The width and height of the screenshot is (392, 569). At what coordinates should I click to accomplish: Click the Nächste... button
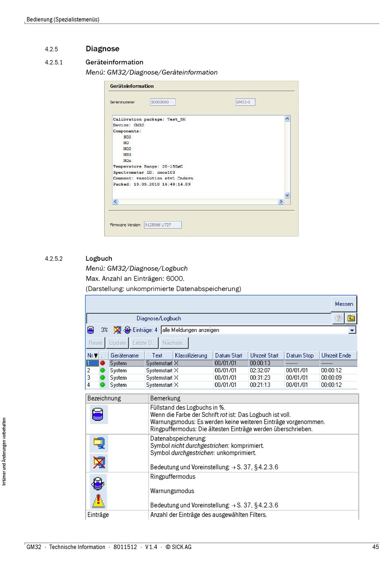coord(174,343)
